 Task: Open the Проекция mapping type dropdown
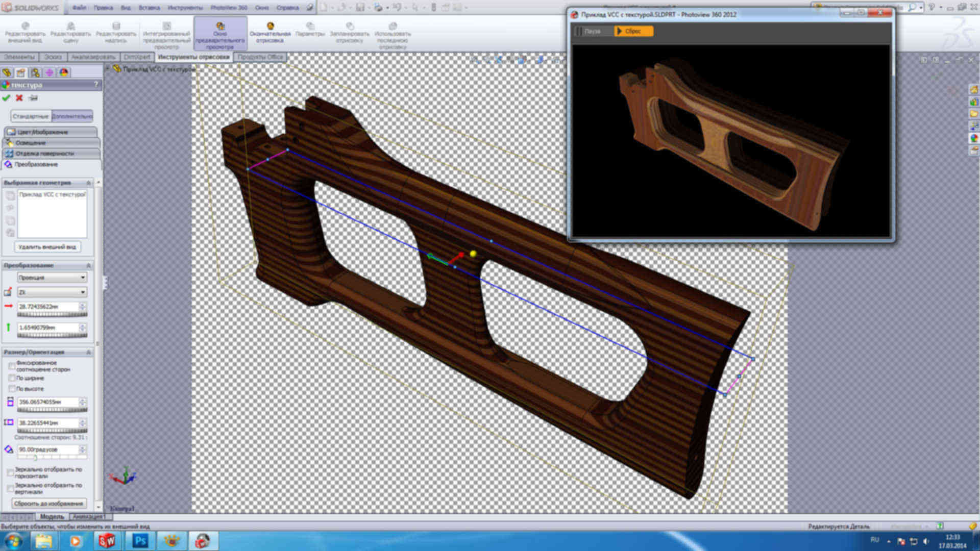[52, 278]
